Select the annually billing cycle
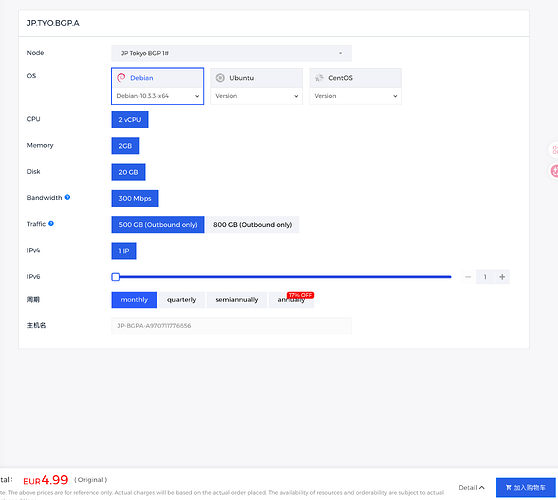Screen dimensions: 558x500 click(291, 301)
